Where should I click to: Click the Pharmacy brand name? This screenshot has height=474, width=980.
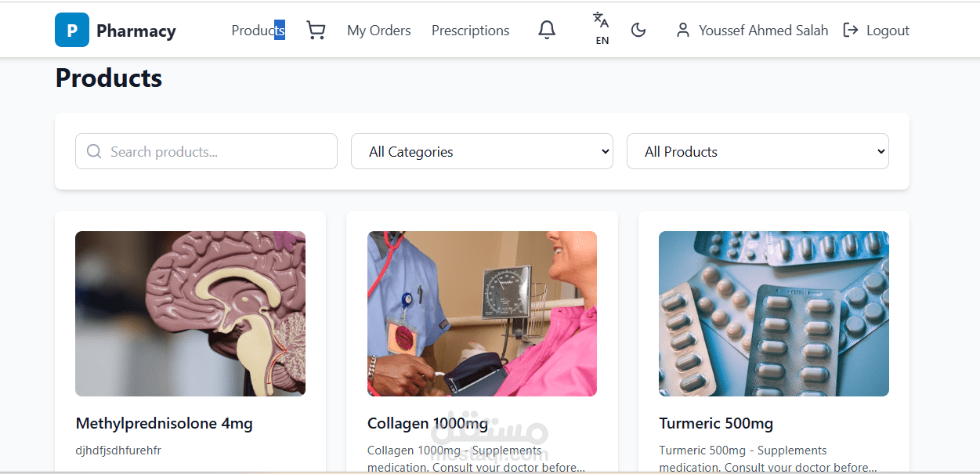tap(136, 31)
